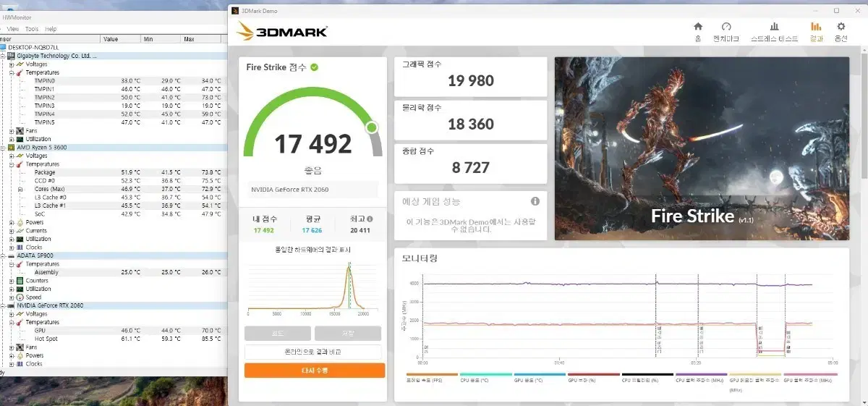The width and height of the screenshot is (868, 406).
Task: Click the Temperatures icon under RTX 2060
Action: click(20, 322)
